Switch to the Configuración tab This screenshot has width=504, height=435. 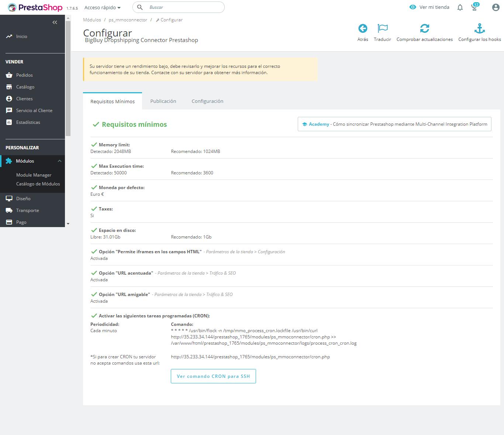pyautogui.click(x=207, y=101)
